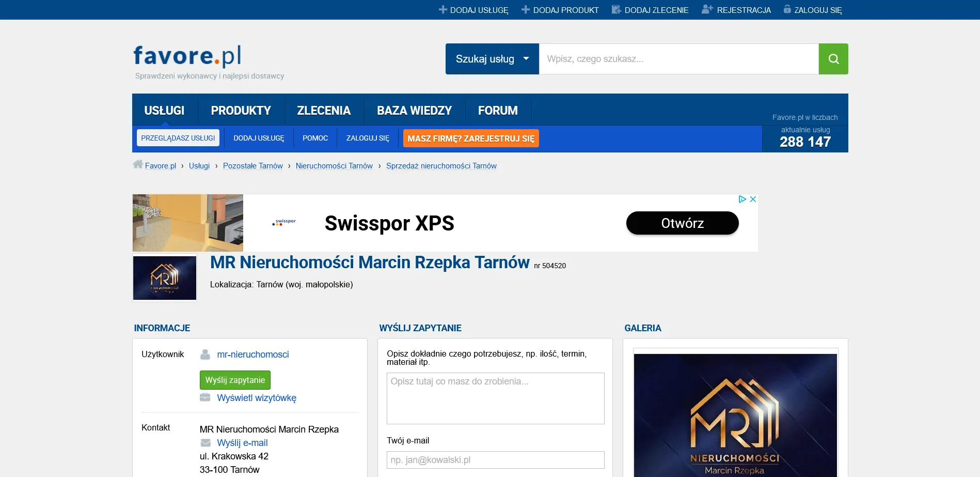Click Wyświetl wizytówkę link
This screenshot has width=980, height=477.
coord(257,398)
